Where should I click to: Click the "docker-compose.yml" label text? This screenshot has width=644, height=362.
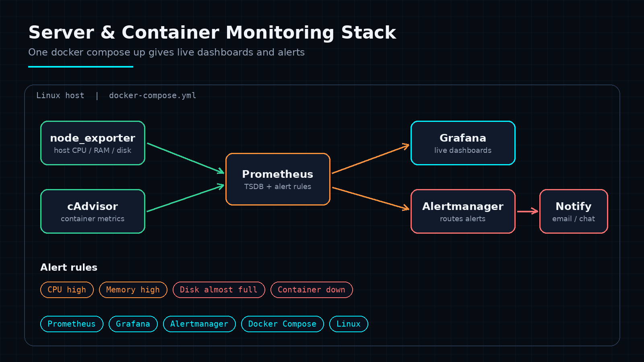point(153,95)
